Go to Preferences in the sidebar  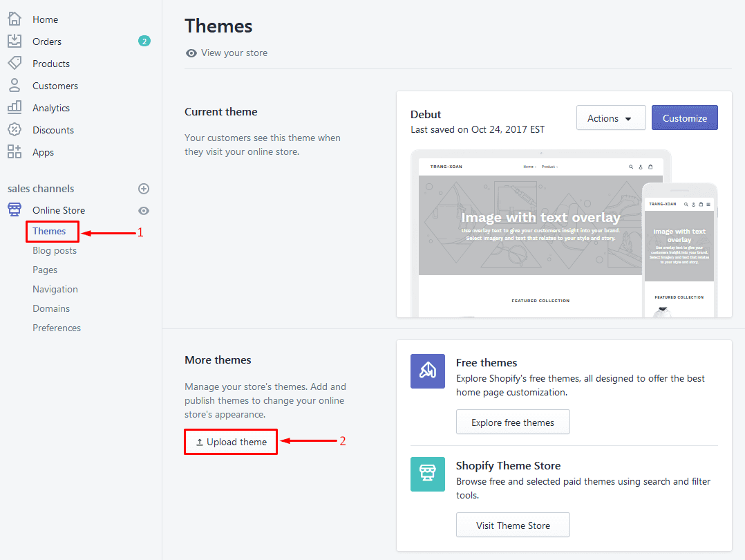[x=57, y=327]
